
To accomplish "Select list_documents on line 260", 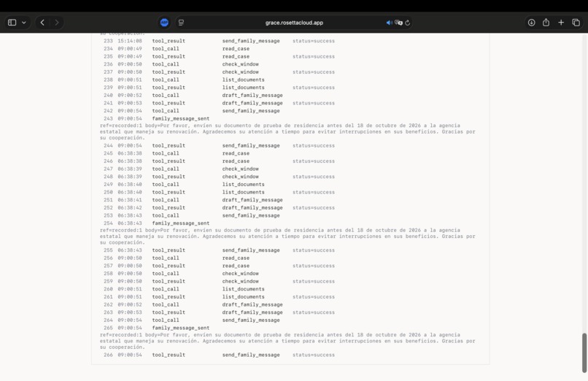I will pos(244,289).
